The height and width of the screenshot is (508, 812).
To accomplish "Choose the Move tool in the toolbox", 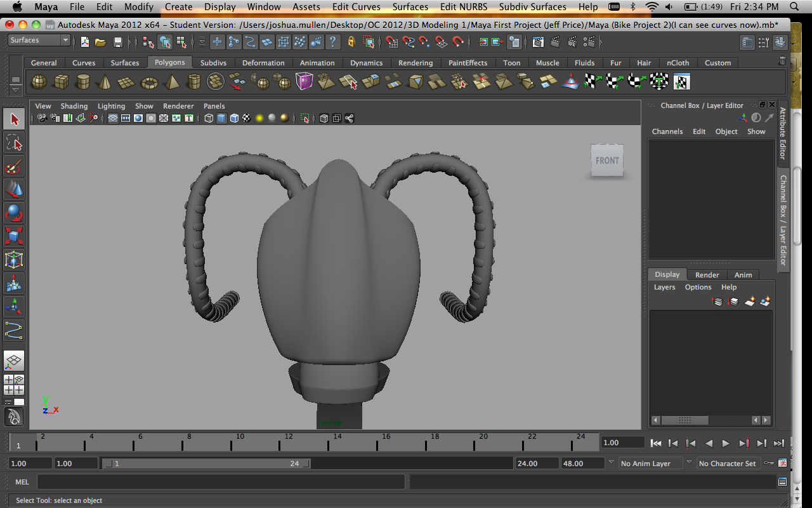I will (14, 191).
